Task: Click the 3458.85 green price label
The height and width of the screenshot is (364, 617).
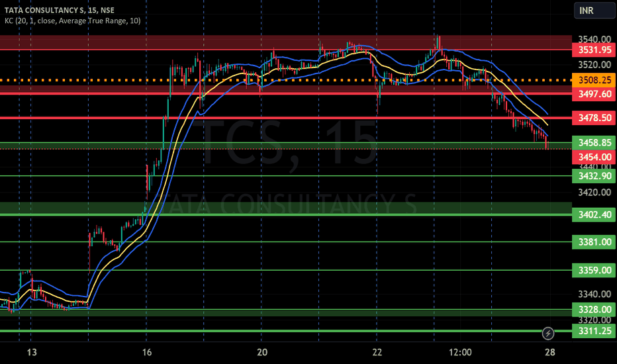Action: tap(594, 142)
